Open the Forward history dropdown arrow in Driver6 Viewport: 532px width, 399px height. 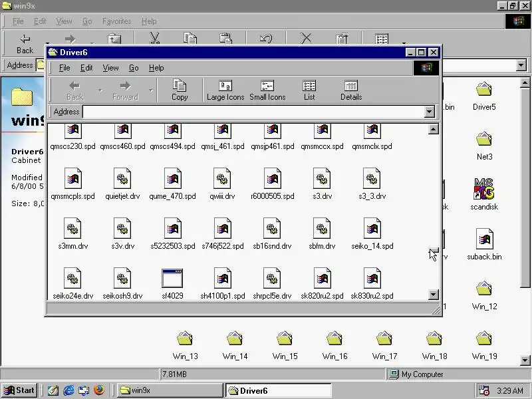point(151,90)
